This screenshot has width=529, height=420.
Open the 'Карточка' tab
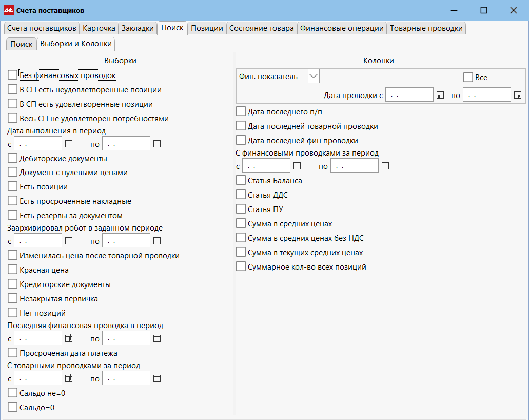[x=99, y=28]
